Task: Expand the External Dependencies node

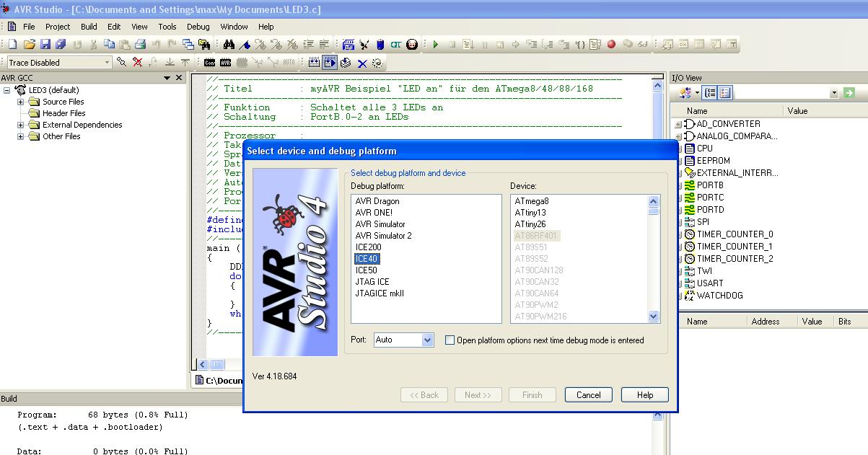Action: click(21, 125)
